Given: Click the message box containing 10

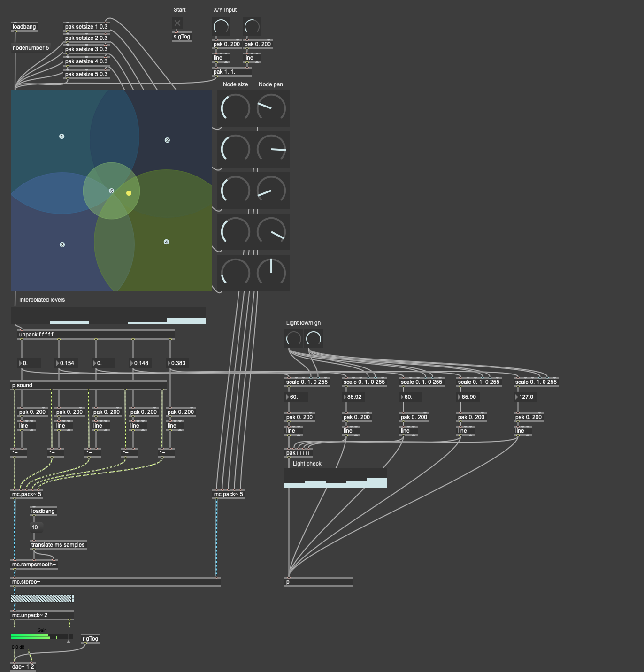Looking at the screenshot, I should coord(37,527).
